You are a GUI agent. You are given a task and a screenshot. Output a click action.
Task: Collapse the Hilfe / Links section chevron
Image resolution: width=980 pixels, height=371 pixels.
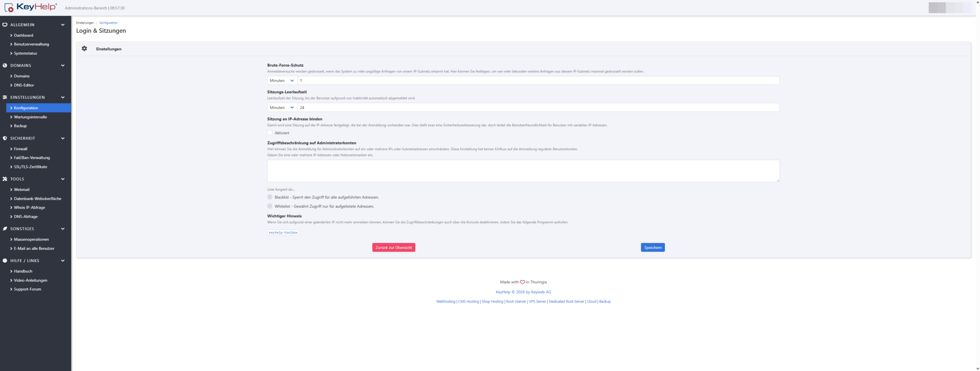[63, 261]
